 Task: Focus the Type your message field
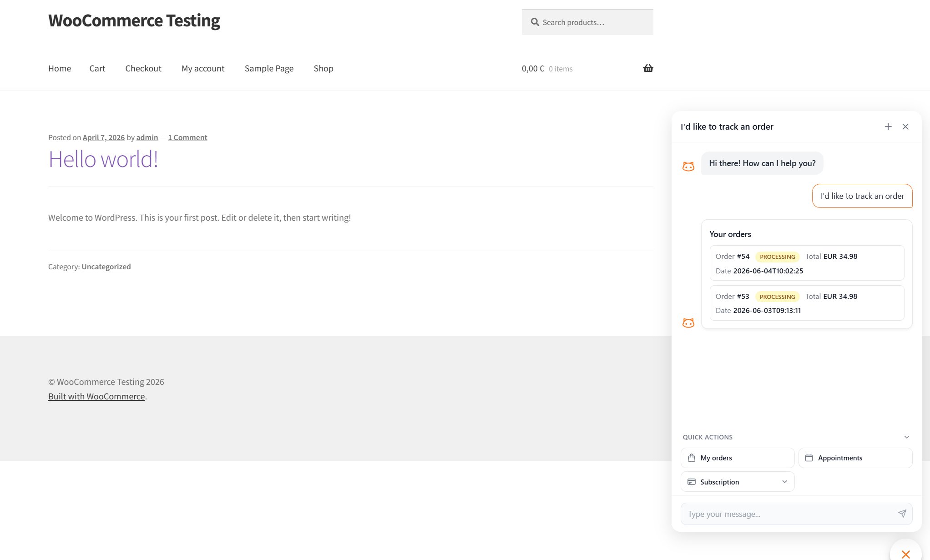(796, 514)
